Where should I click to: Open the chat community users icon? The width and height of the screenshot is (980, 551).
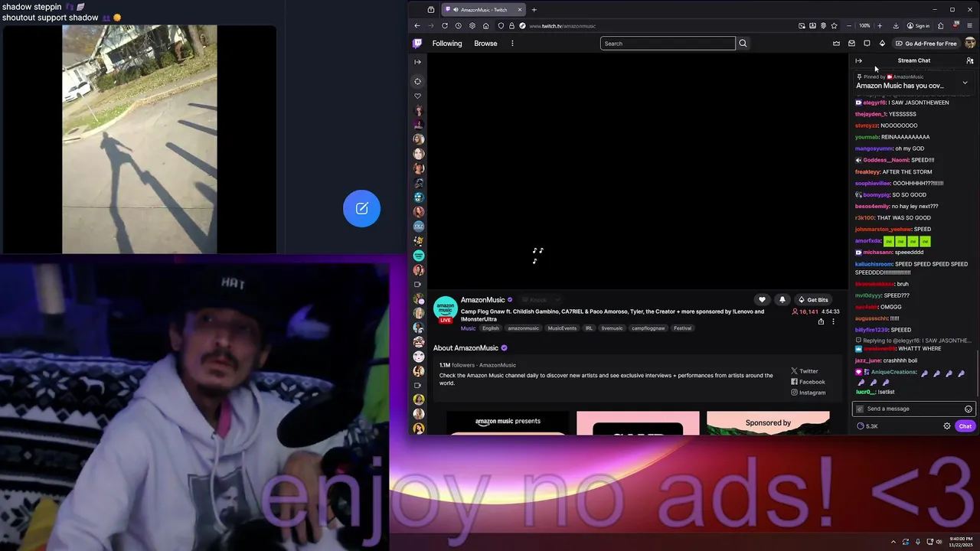click(x=969, y=60)
